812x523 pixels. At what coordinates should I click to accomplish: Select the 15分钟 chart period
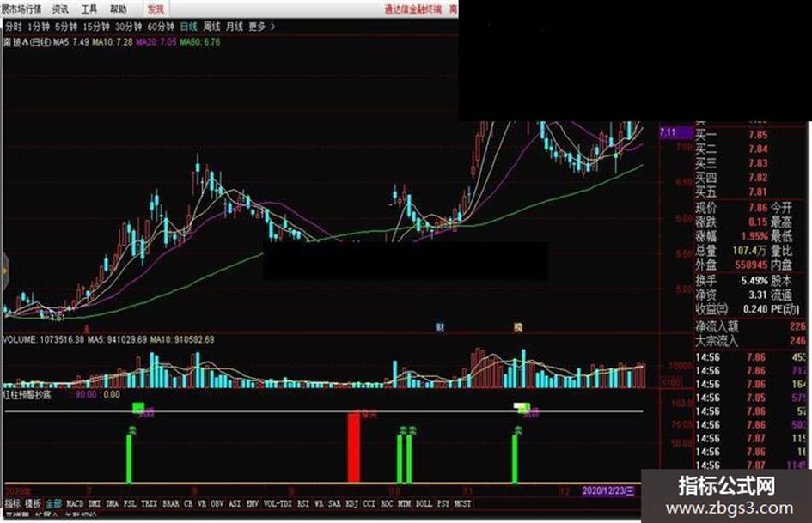coord(96,27)
